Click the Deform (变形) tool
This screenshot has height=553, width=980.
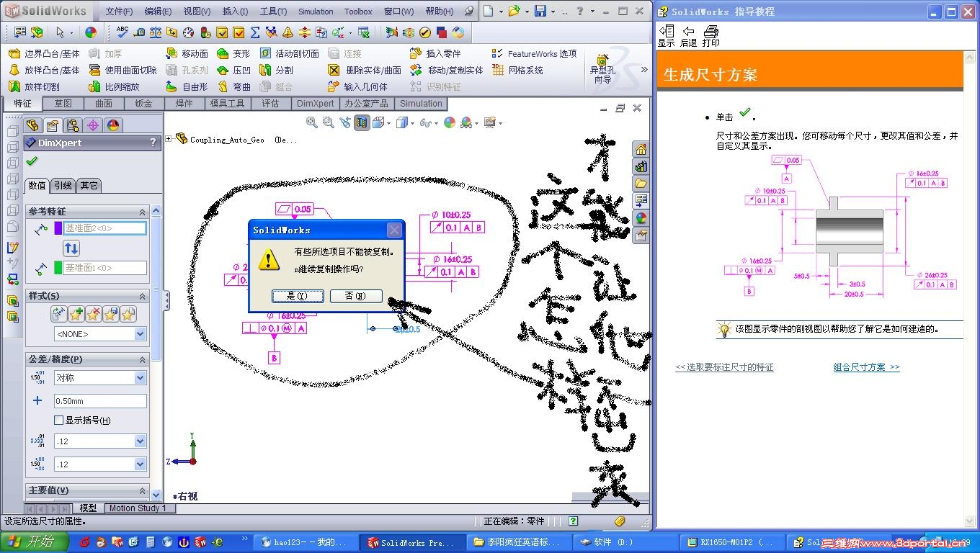[x=233, y=53]
